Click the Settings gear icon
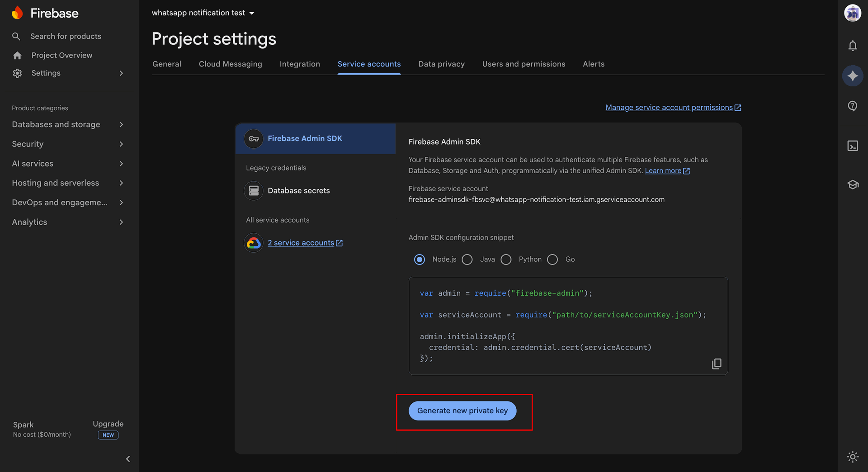868x472 pixels. (x=17, y=73)
